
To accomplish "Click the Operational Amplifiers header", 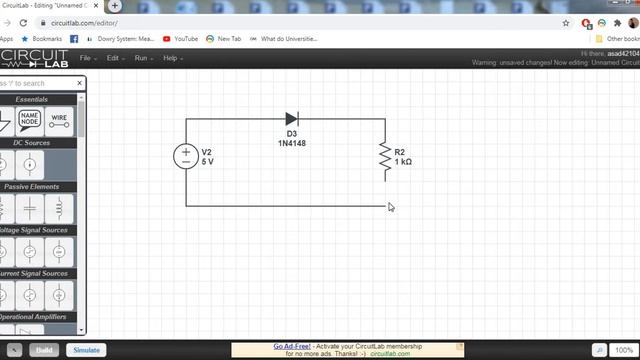I will coord(38,317).
